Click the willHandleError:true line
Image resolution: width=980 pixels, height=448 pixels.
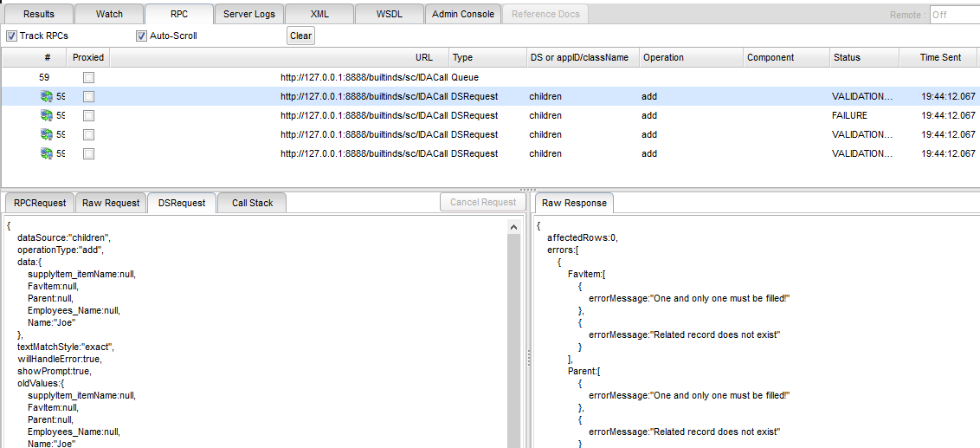click(x=60, y=359)
